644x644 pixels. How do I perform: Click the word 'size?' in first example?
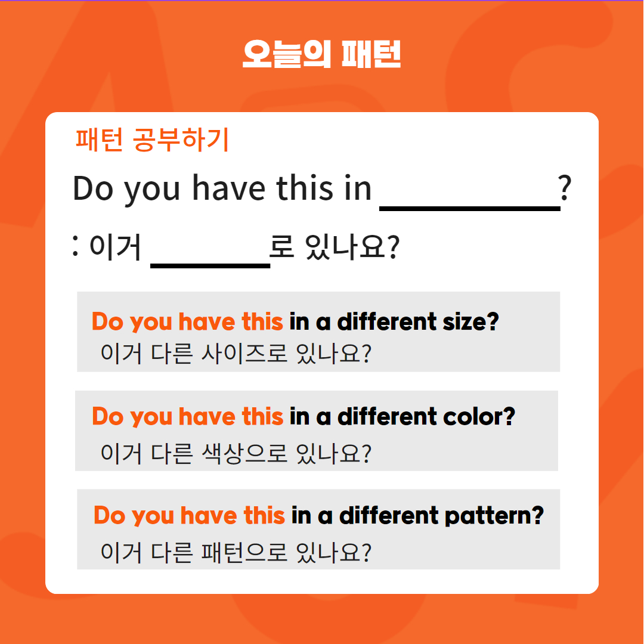(470, 321)
